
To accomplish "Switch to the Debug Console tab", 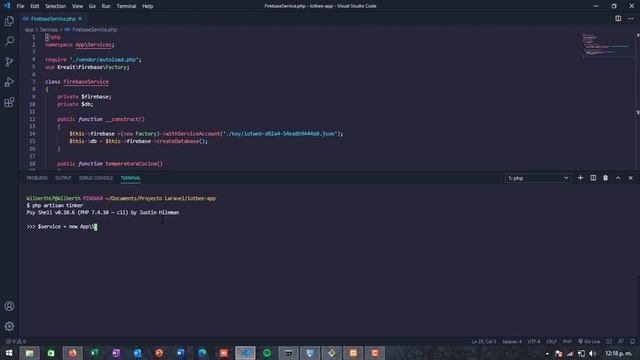I will (x=96, y=178).
